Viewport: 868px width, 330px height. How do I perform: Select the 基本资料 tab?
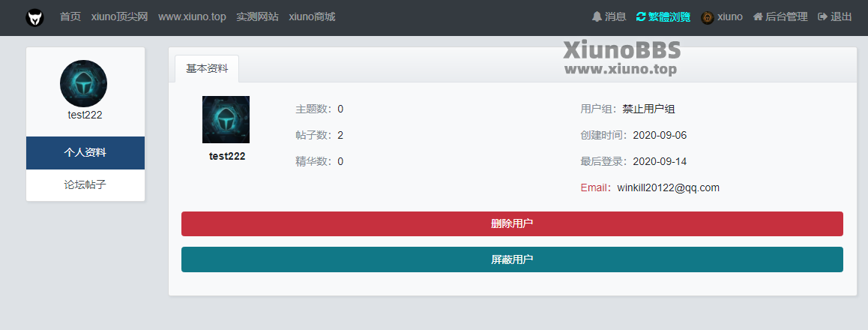(207, 68)
